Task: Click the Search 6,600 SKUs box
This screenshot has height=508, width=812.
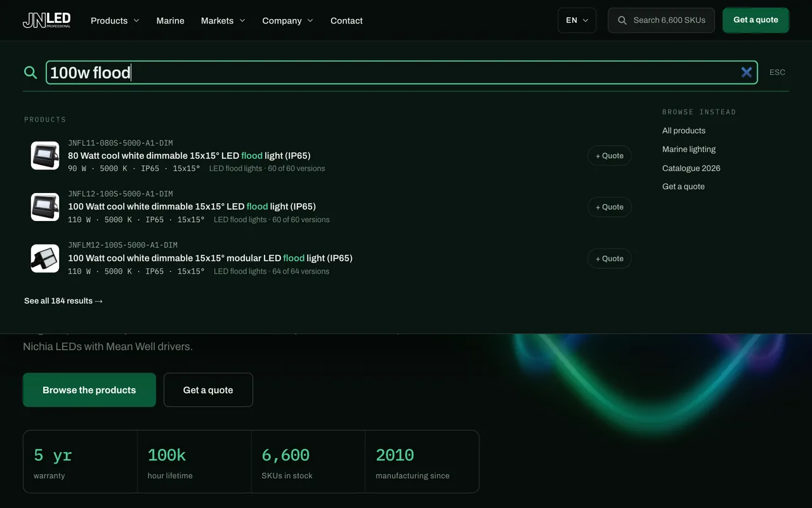Action: click(x=661, y=20)
